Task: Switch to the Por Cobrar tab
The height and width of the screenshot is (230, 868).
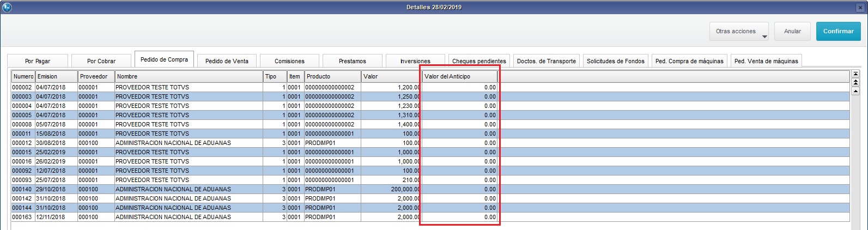Action: coord(101,61)
